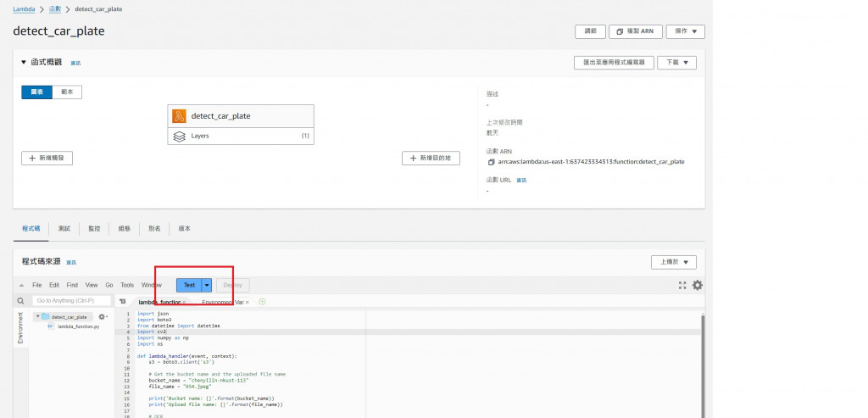
Task: Click the code editor vertical scrollbar
Action: (703, 365)
